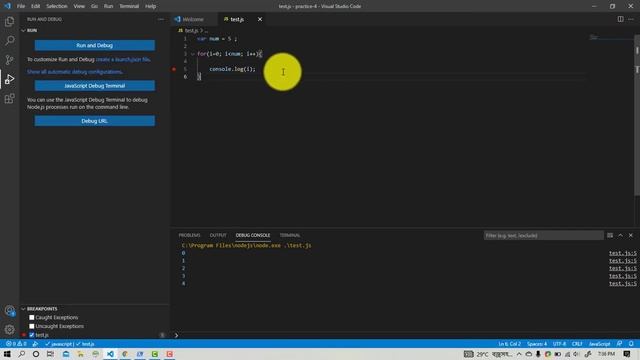Fold the for loop at line 3
Viewport: 640px width, 360px height.
[x=193, y=54]
